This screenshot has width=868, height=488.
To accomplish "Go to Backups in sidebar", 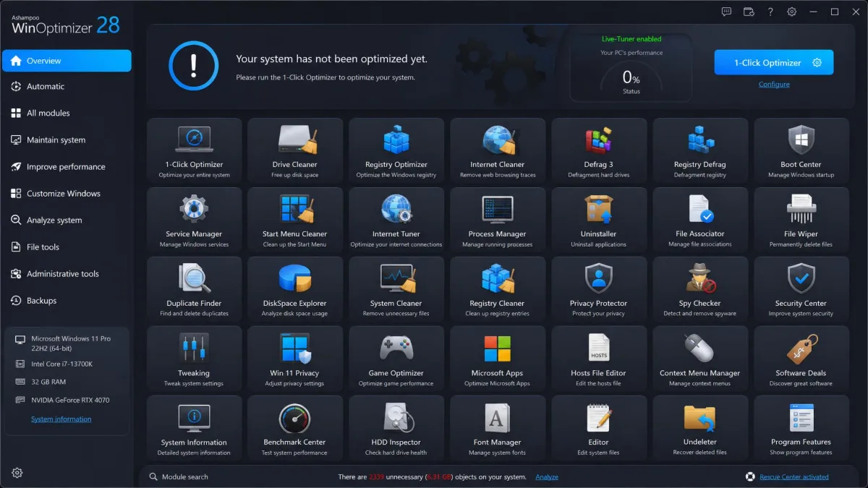I will tap(67, 301).
